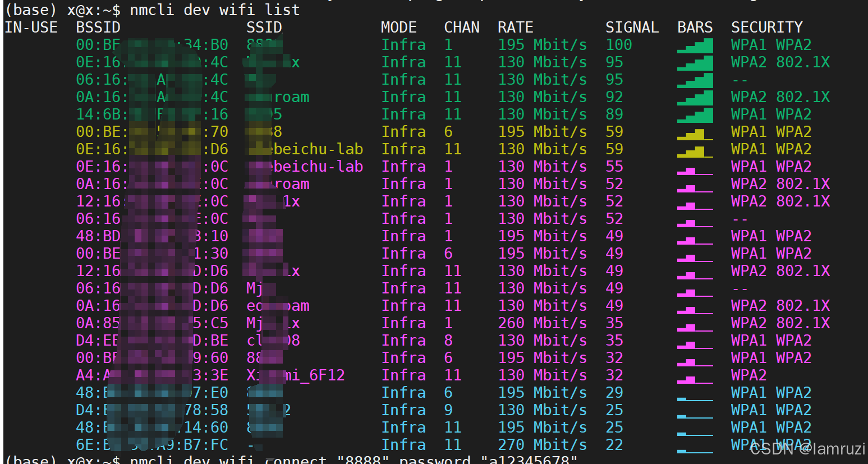Click the signal bars graphic for signal 89
The height and width of the screenshot is (464, 868).
[x=695, y=115]
